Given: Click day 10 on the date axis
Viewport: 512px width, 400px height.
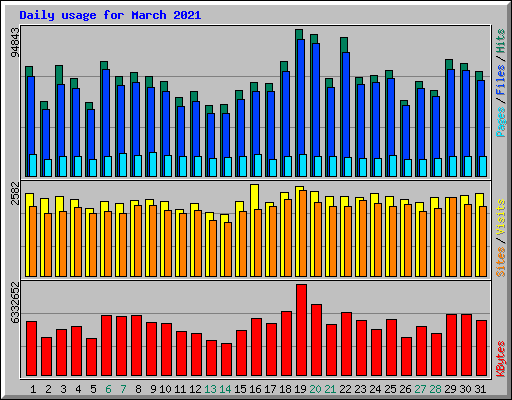Looking at the screenshot, I should point(165,389).
